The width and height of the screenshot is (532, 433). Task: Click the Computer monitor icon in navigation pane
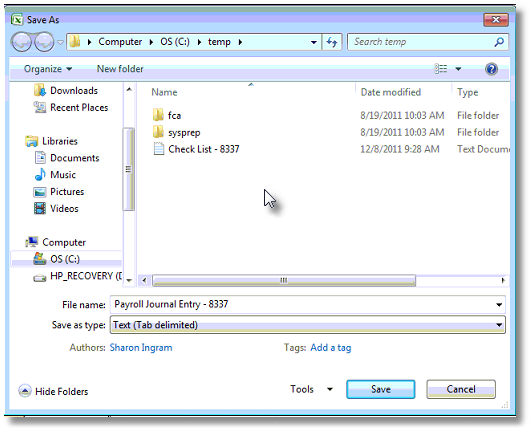tap(32, 242)
